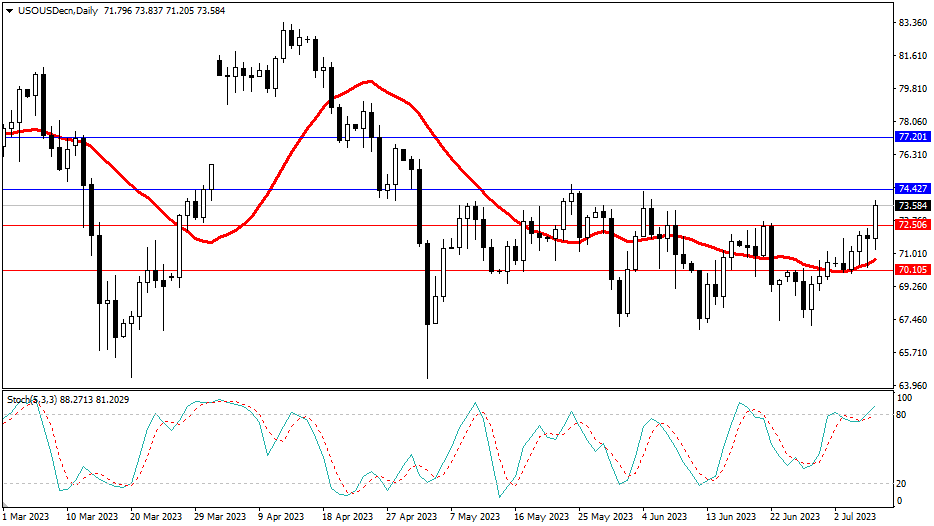934x526 pixels.
Task: Click the USOUSDecn,Daily chart title
Action: click(54, 10)
